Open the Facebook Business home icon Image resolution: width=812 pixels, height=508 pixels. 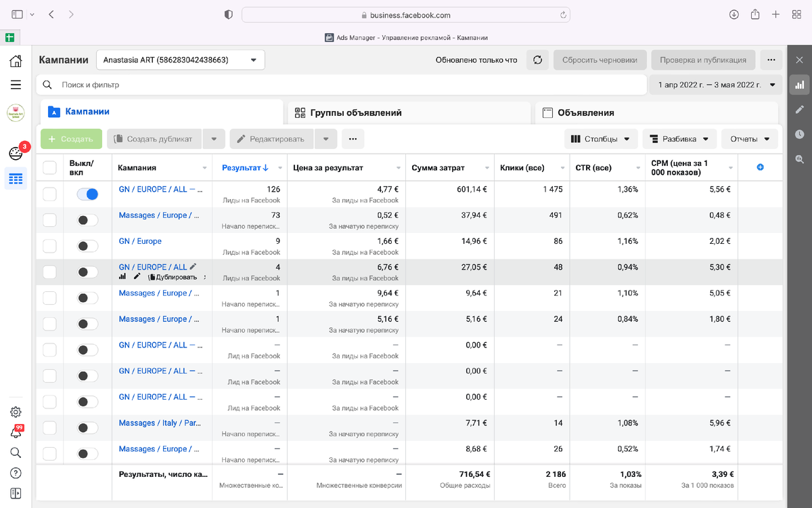pyautogui.click(x=16, y=61)
